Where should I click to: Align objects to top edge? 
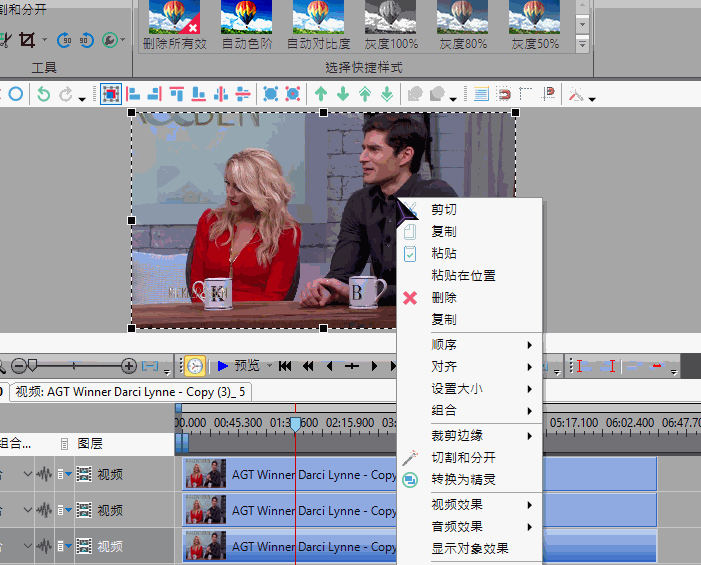177,94
